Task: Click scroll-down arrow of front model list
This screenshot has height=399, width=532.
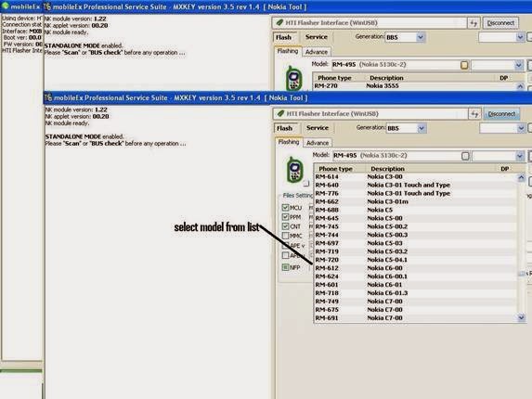Action: point(521,317)
